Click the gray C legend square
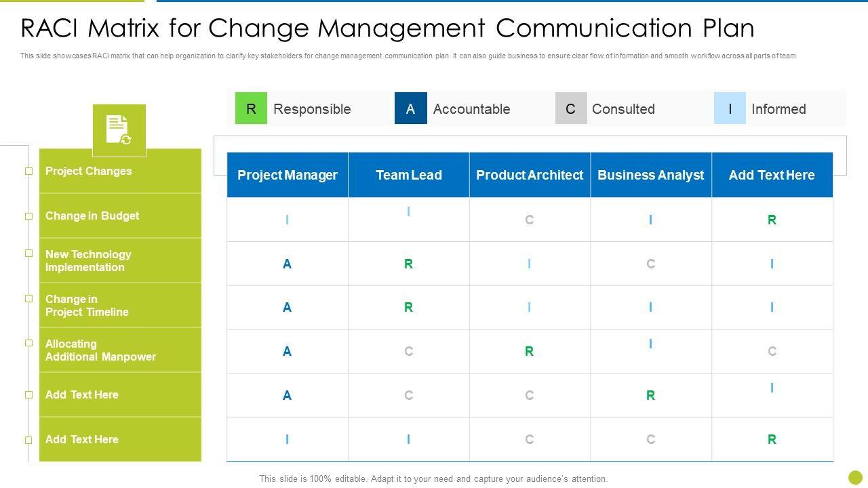The width and height of the screenshot is (868, 488). (570, 108)
